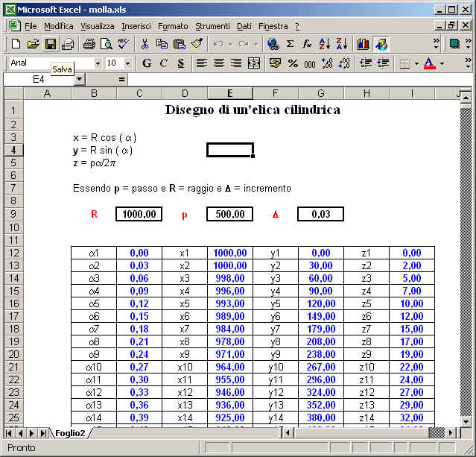Click column E header

[x=230, y=93]
